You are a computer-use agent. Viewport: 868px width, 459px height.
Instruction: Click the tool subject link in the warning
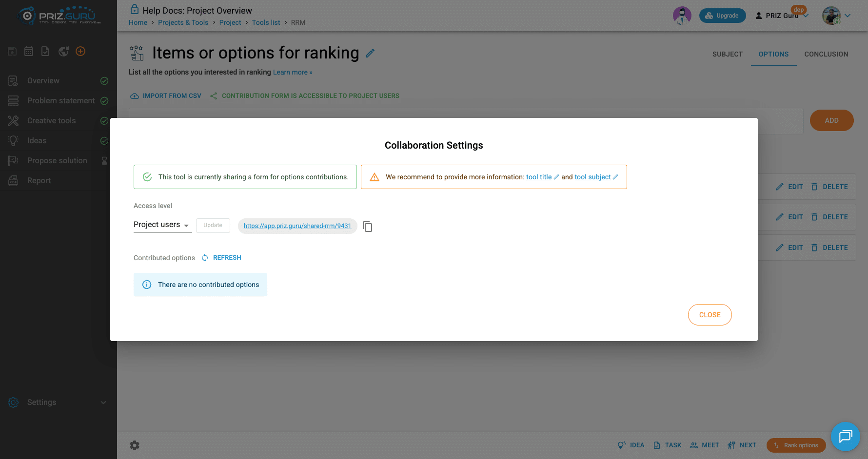592,177
